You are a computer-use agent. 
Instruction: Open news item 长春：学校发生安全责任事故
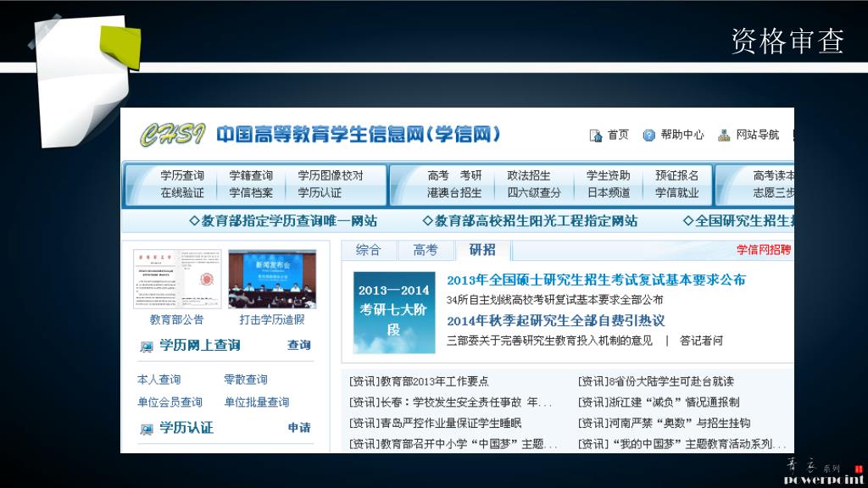click(451, 402)
